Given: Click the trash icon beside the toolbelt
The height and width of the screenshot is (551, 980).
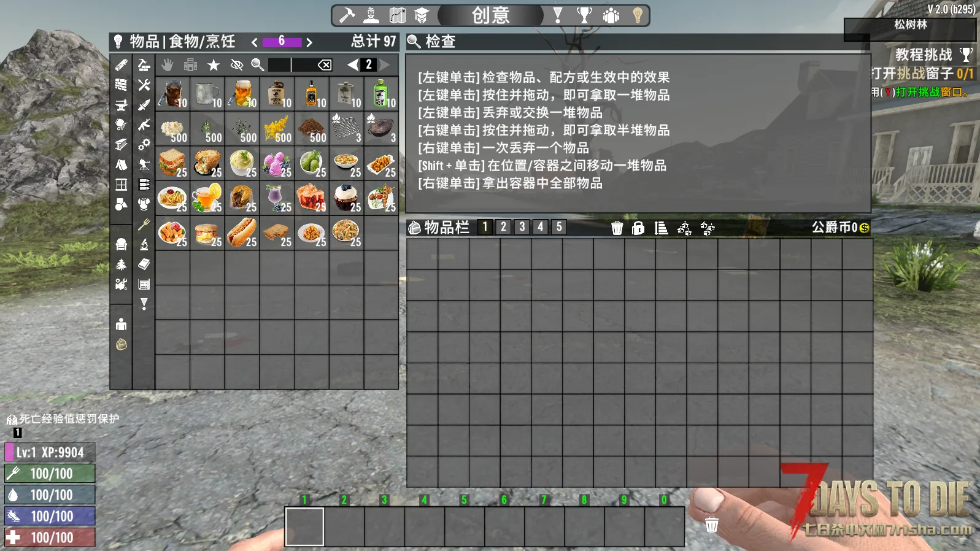Looking at the screenshot, I should pos(712,525).
